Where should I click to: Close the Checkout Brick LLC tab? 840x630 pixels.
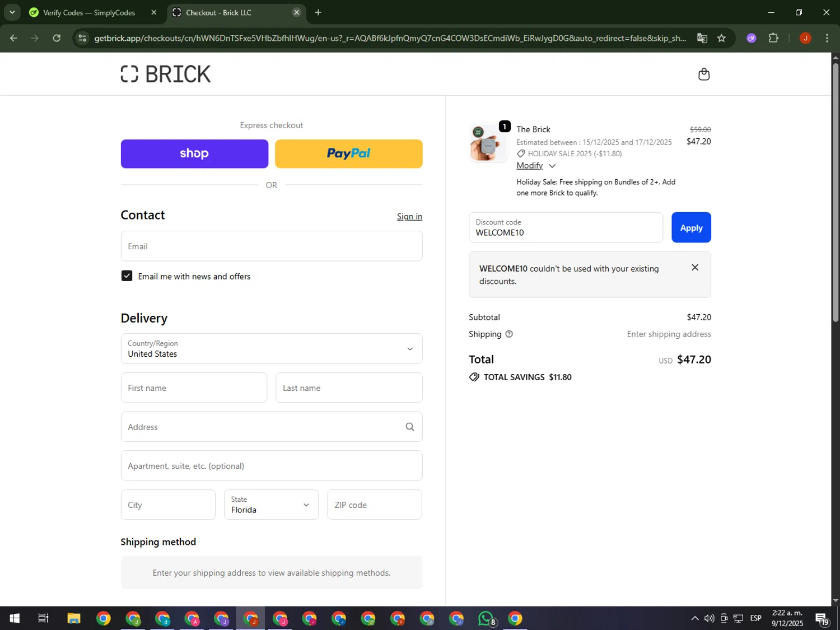(297, 12)
